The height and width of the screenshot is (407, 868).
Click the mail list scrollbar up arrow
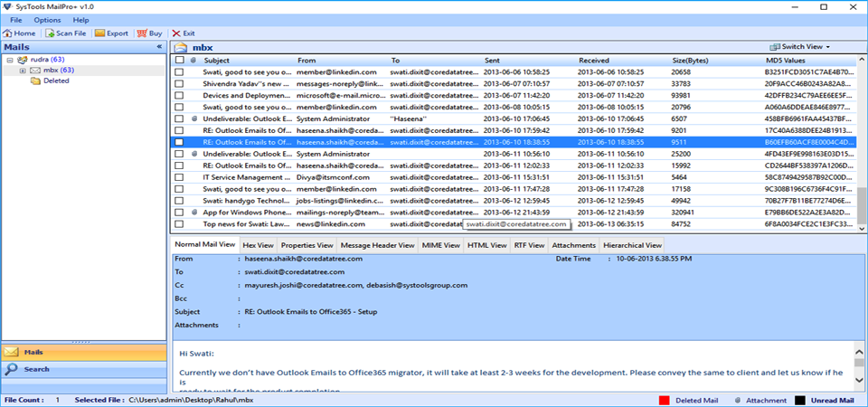pyautogui.click(x=862, y=60)
